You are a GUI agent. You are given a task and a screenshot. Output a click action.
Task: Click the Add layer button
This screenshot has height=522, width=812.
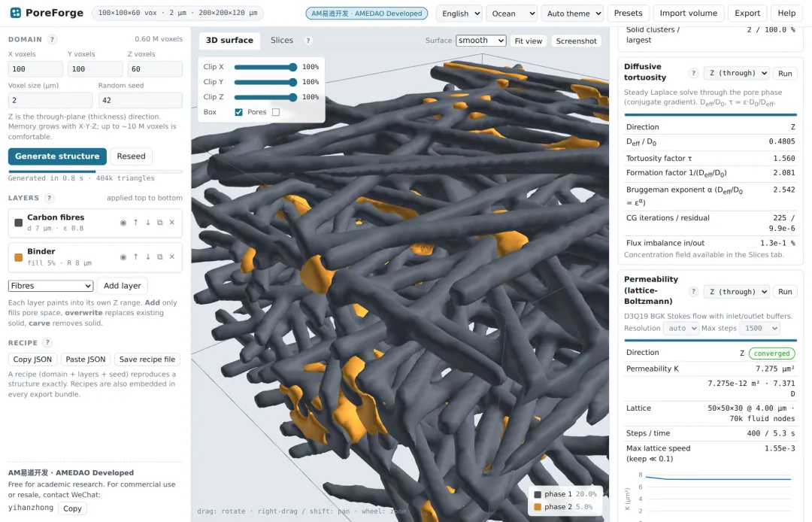[x=123, y=286]
